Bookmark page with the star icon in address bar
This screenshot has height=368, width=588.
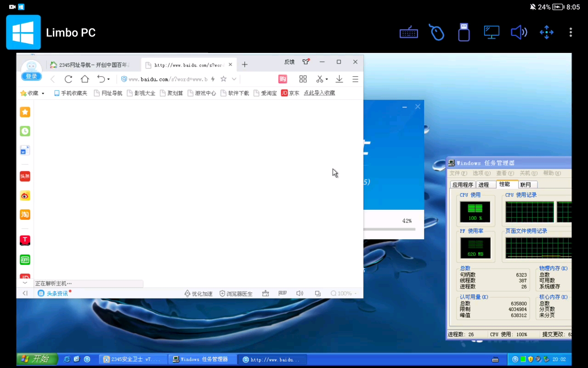(223, 79)
